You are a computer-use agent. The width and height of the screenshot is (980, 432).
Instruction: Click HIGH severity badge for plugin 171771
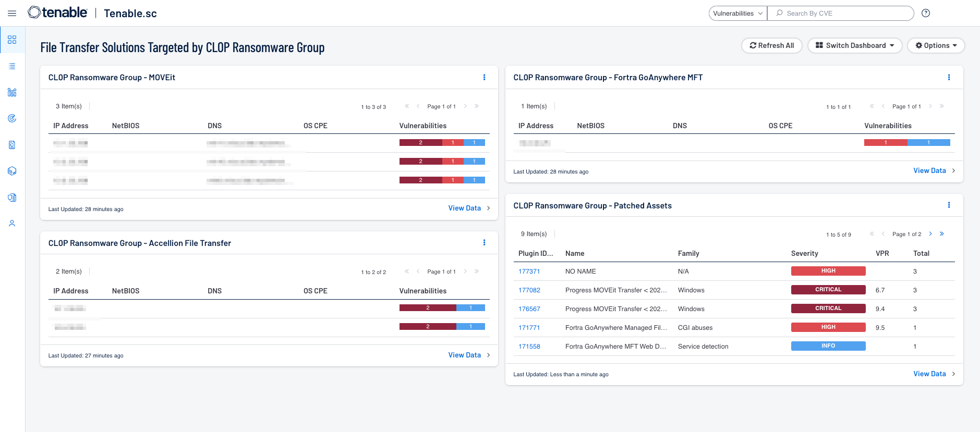tap(828, 327)
